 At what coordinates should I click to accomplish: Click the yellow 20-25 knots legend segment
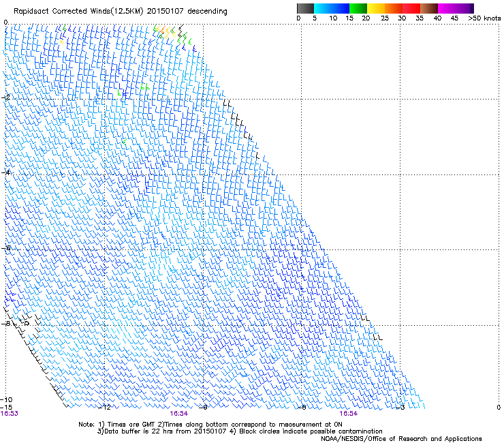376,8
